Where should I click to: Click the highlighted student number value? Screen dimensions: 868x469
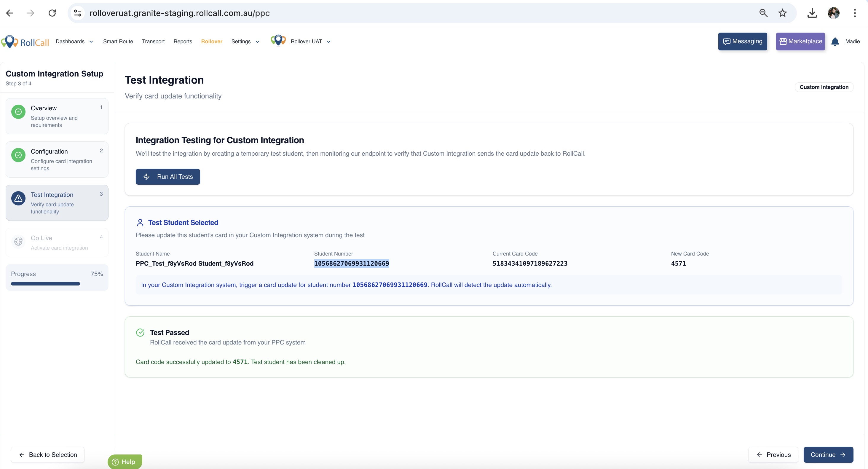tap(352, 264)
